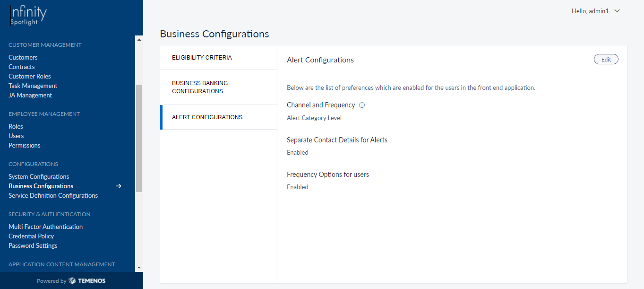
Task: Open Customers in the sidebar
Action: [x=23, y=57]
